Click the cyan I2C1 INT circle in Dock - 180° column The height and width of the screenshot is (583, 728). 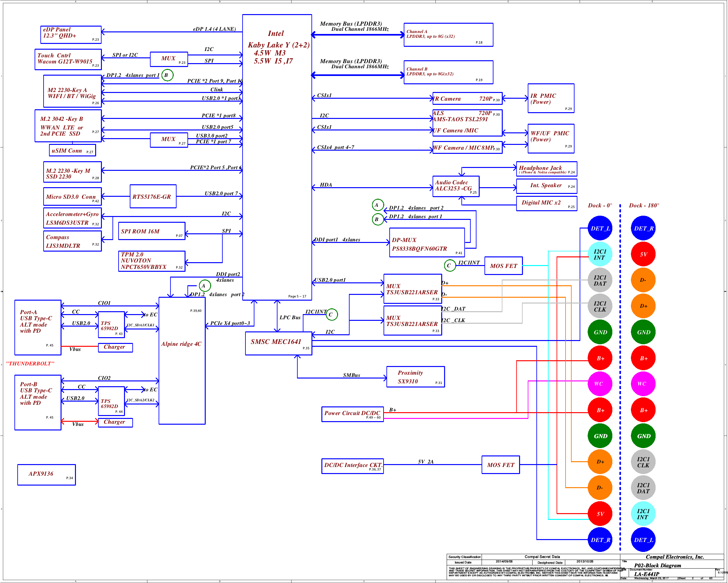point(643,513)
